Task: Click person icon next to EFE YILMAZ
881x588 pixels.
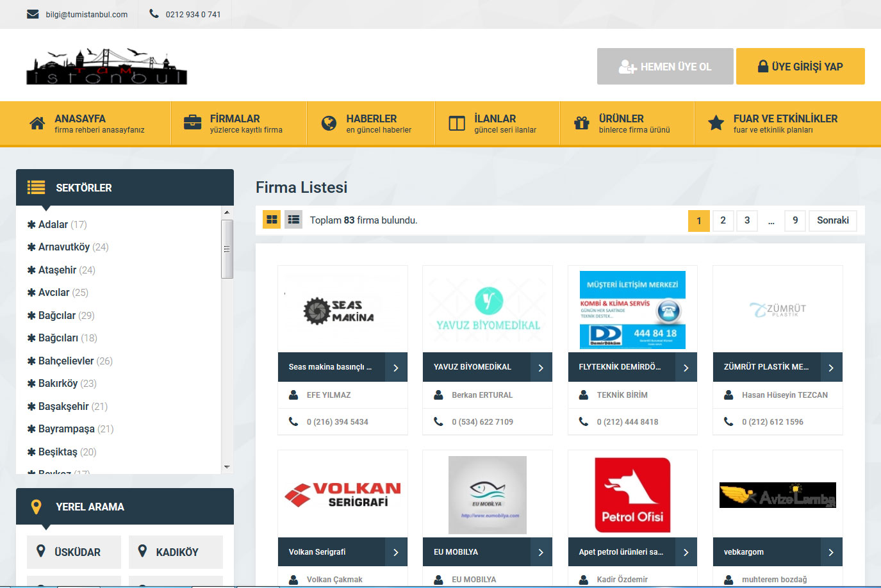Action: pos(293,395)
